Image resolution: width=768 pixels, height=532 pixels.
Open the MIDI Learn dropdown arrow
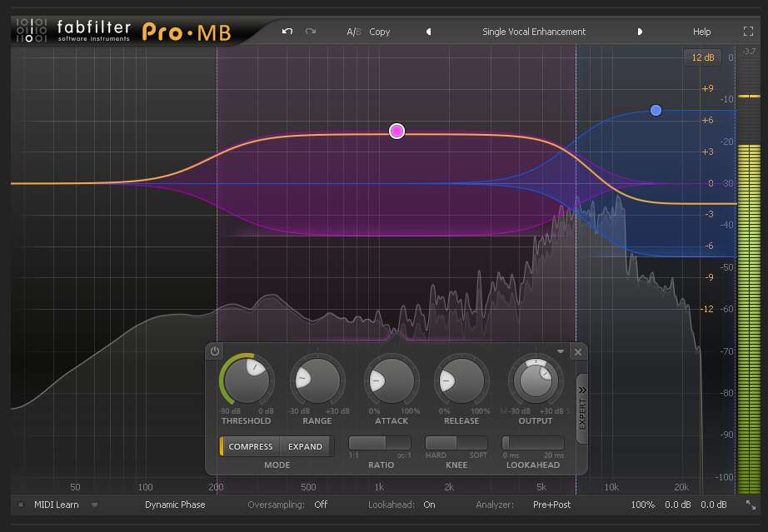tap(94, 505)
